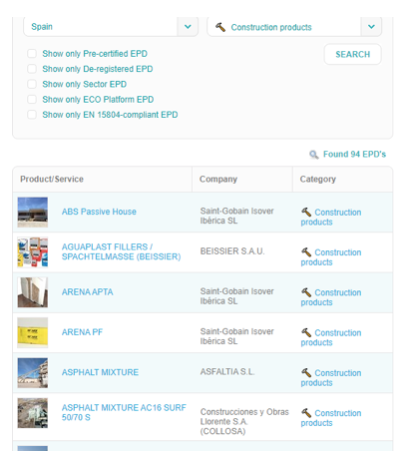The height and width of the screenshot is (471, 410).
Task: Click the SEARCH button
Action: [x=353, y=54]
